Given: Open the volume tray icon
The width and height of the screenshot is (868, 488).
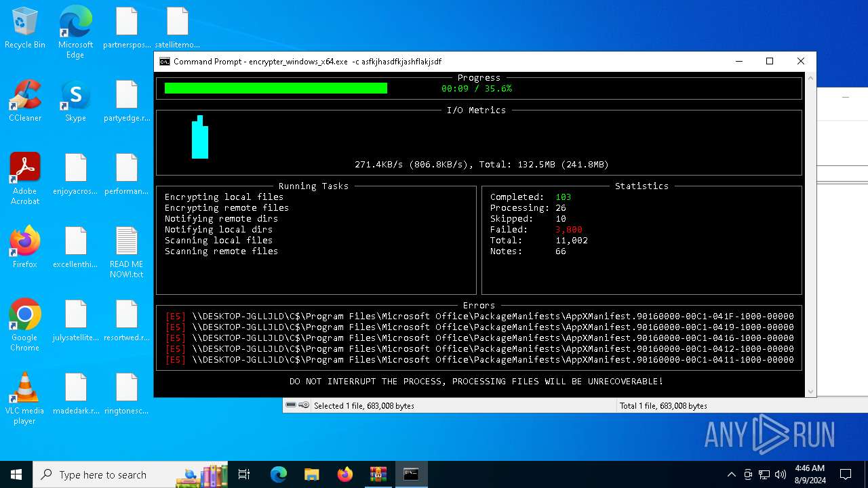Looking at the screenshot, I should coord(781,474).
